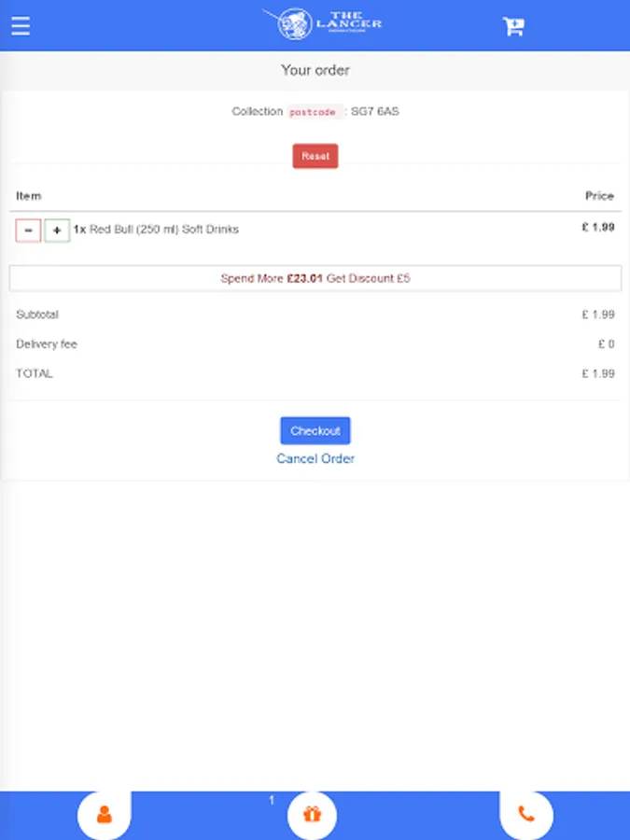Open the shopping cart icon
The image size is (630, 840).
(x=513, y=26)
